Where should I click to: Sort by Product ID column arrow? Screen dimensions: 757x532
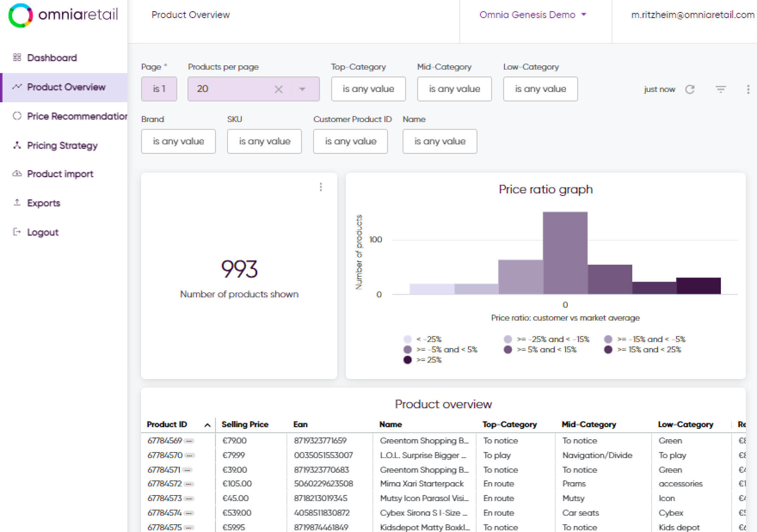(207, 425)
